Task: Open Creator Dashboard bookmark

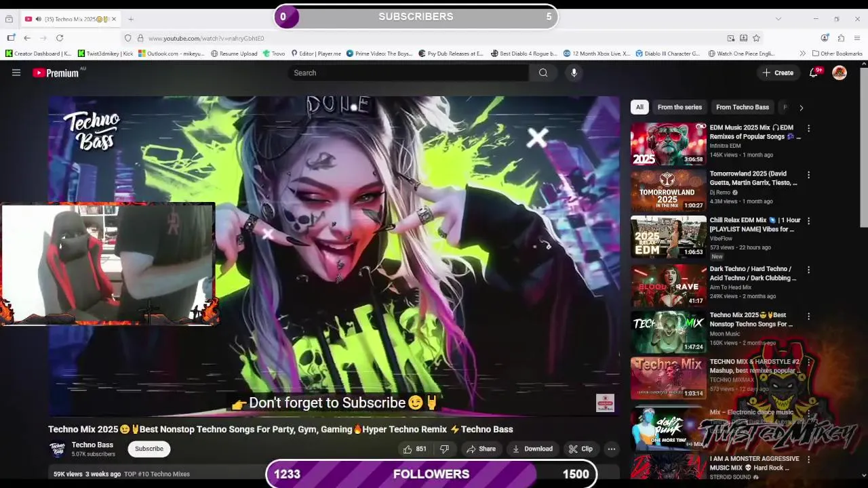Action: pyautogui.click(x=39, y=54)
